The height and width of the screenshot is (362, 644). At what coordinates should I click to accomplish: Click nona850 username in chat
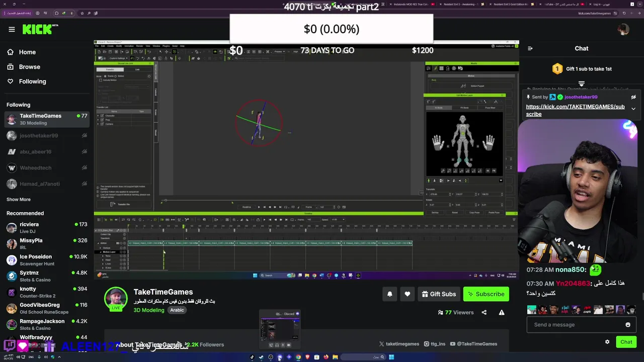tap(570, 269)
